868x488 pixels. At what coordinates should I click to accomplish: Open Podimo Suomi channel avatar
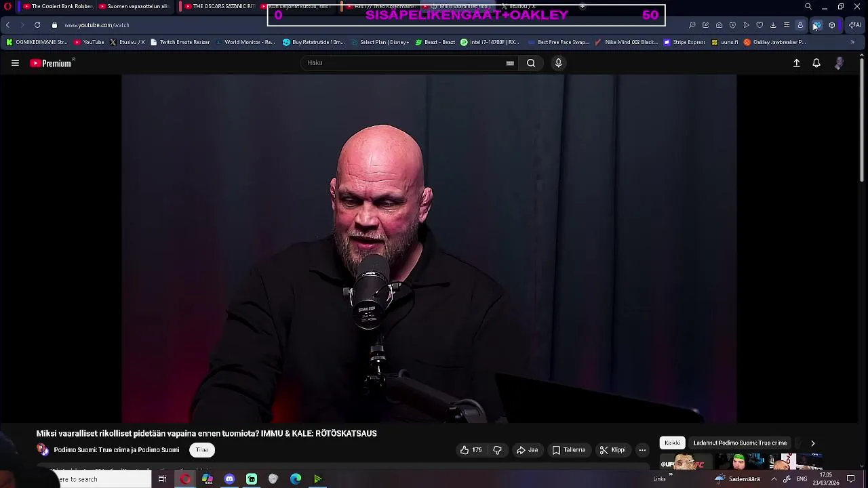pos(43,450)
